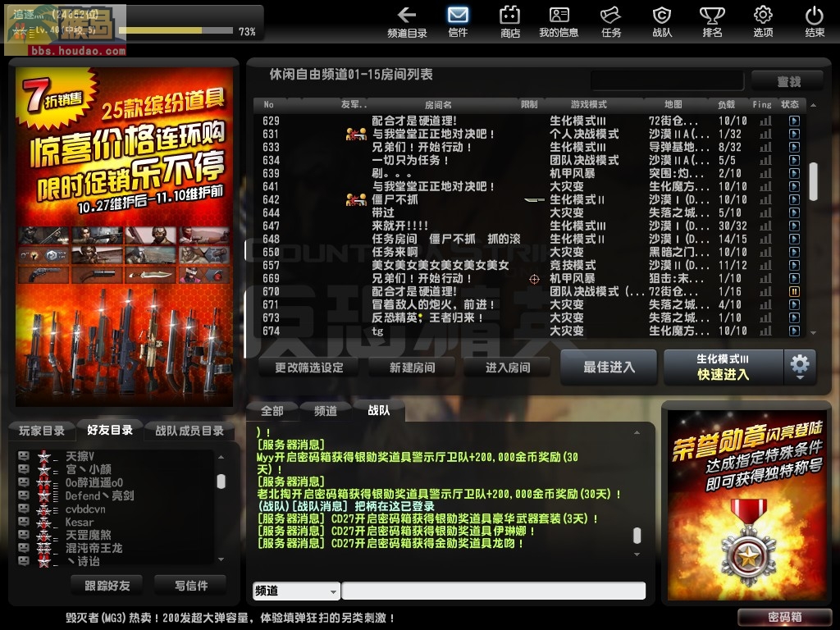Click 新建房间 to create a room
The width and height of the screenshot is (840, 630).
click(412, 367)
